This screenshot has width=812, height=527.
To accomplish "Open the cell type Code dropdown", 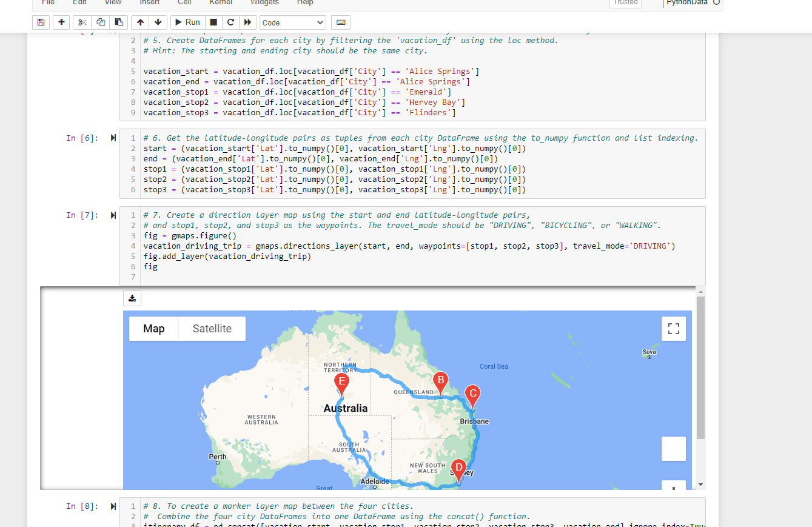I will tap(293, 22).
